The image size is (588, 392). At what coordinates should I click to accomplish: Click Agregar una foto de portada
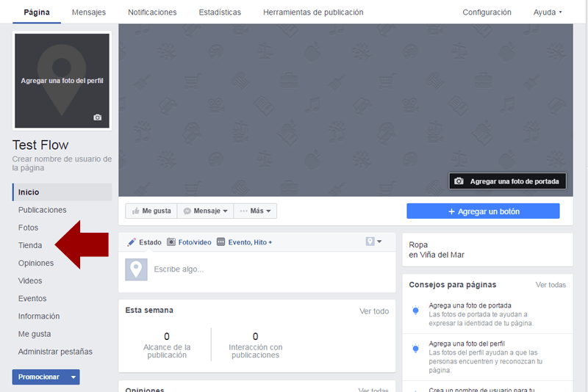click(x=508, y=181)
